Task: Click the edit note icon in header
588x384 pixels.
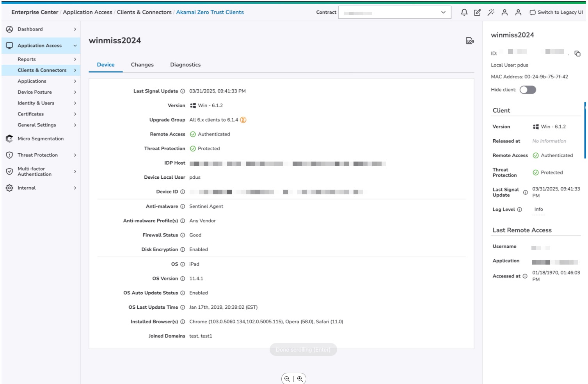Action: pyautogui.click(x=477, y=12)
